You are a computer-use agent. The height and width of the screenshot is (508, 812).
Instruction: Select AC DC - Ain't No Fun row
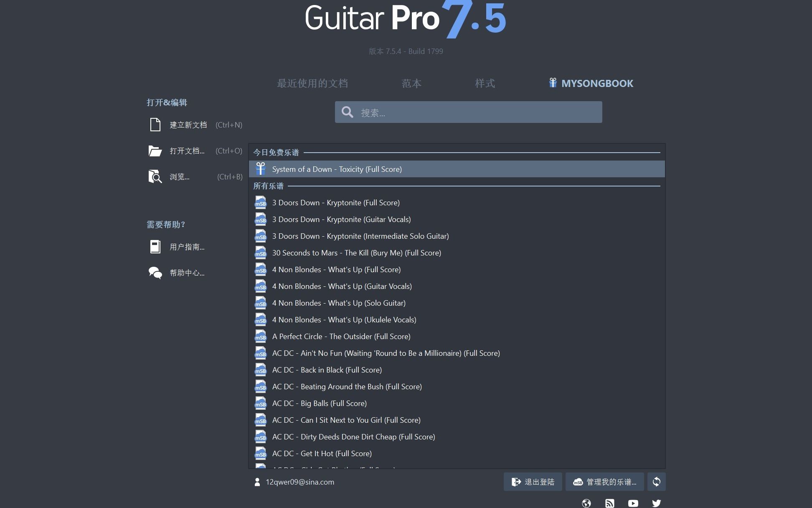point(457,353)
